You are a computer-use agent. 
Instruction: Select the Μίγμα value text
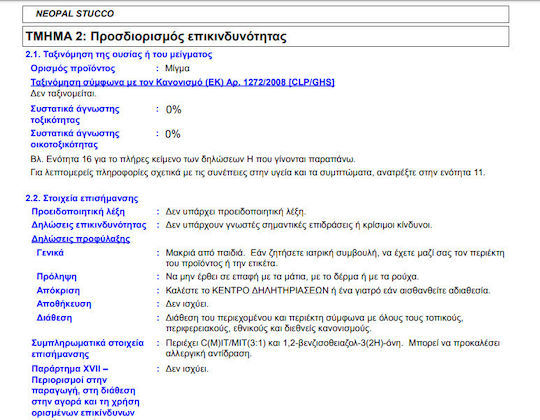[177, 68]
